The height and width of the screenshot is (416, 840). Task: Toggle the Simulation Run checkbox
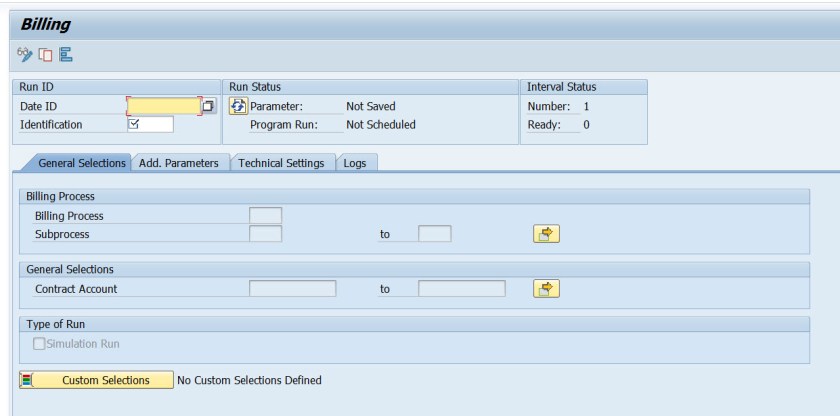(x=39, y=344)
